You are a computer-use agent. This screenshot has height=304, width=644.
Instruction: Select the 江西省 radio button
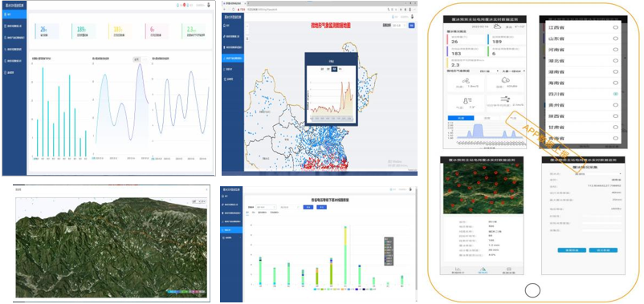coord(615,27)
